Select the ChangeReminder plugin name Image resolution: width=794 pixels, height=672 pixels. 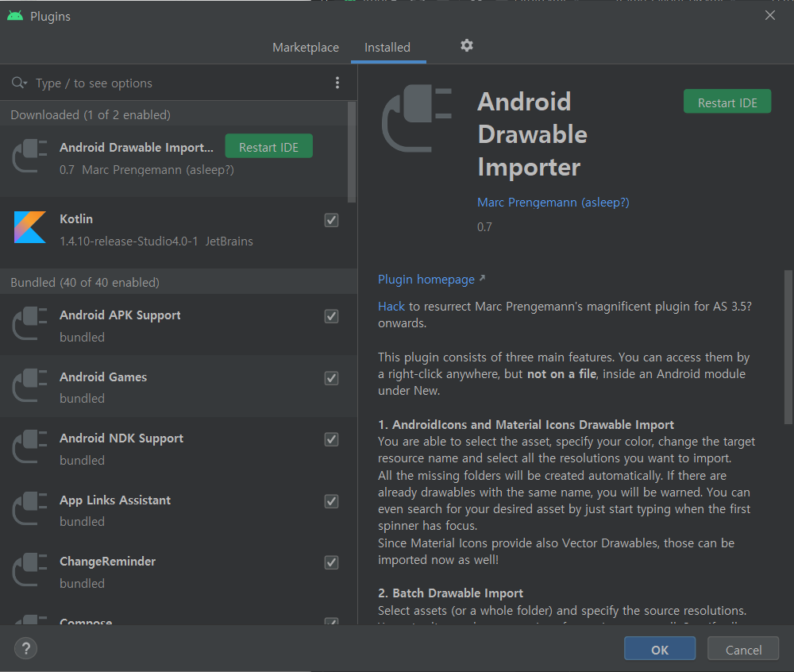coord(107,561)
